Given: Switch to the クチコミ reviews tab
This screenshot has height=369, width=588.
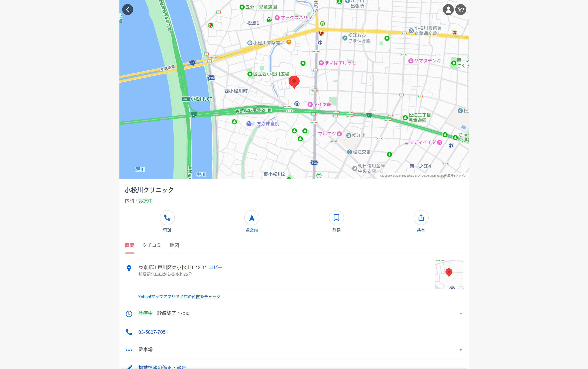Looking at the screenshot, I should (152, 245).
